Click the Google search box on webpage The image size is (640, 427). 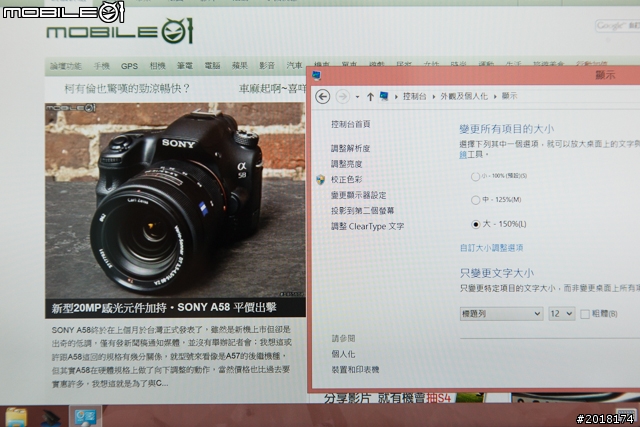pos(617,26)
